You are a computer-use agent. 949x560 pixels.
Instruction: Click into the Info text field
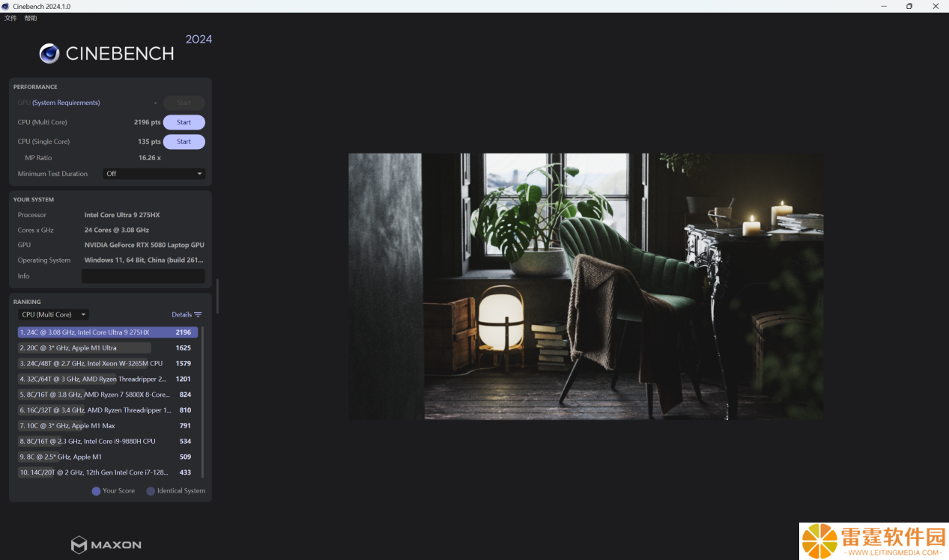[x=143, y=276]
